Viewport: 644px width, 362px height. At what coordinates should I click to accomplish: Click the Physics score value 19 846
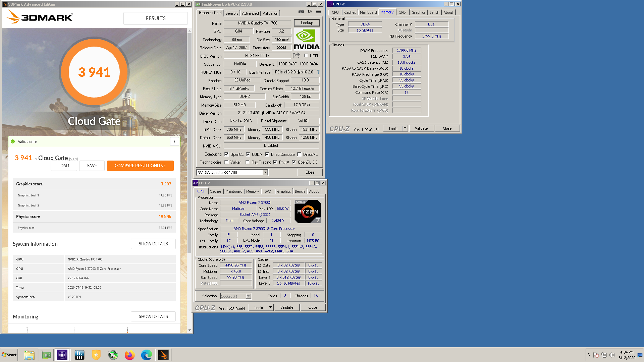(x=165, y=217)
